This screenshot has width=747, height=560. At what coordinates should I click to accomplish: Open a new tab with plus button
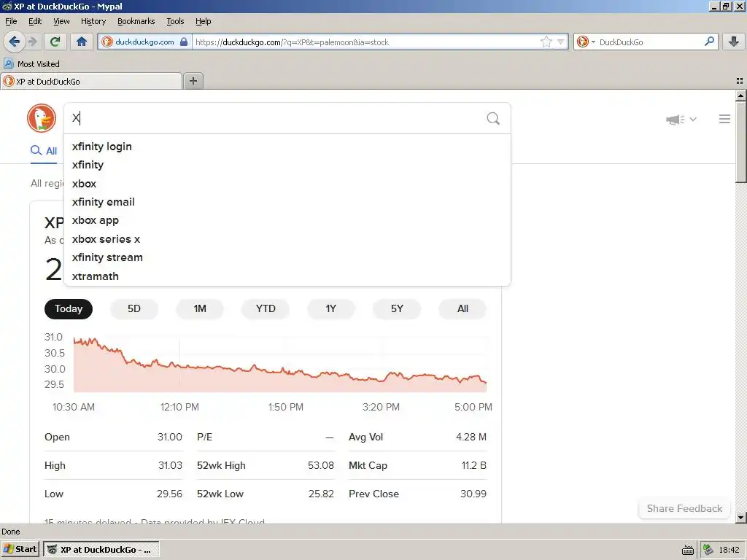193,81
